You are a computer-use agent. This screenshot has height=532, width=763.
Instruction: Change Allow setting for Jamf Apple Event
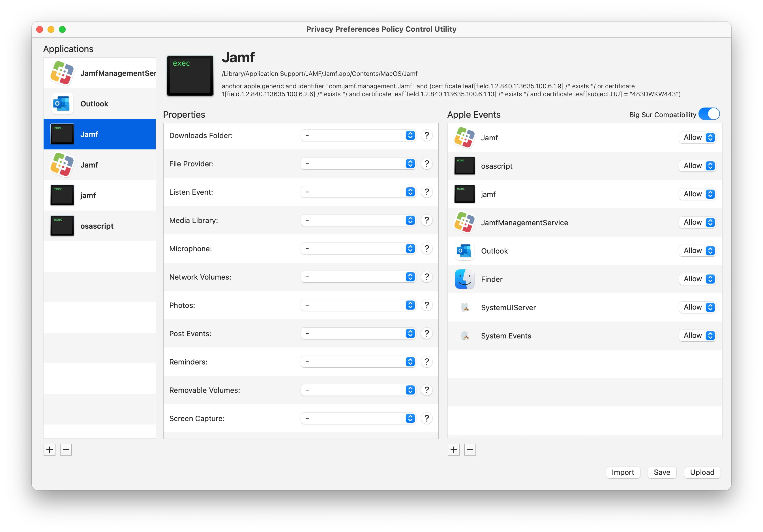coord(698,138)
